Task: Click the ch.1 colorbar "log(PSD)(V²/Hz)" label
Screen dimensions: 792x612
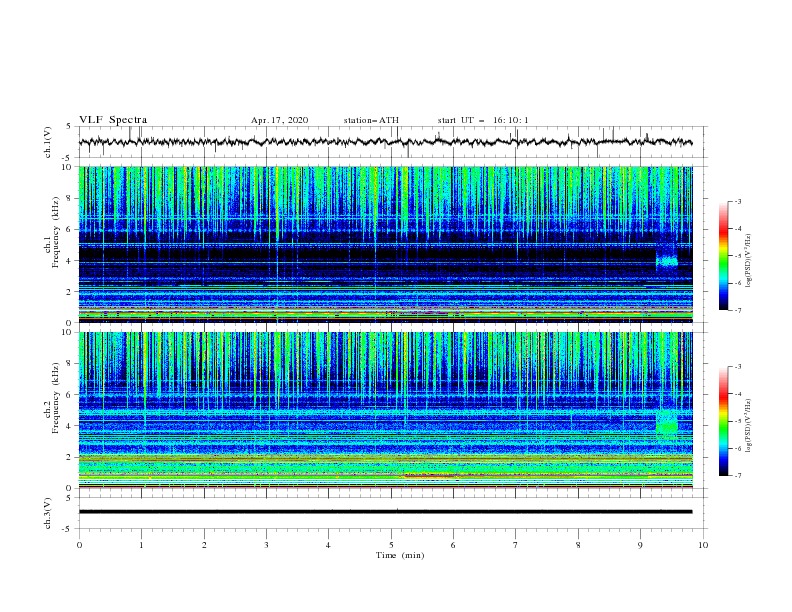Action: click(x=748, y=261)
